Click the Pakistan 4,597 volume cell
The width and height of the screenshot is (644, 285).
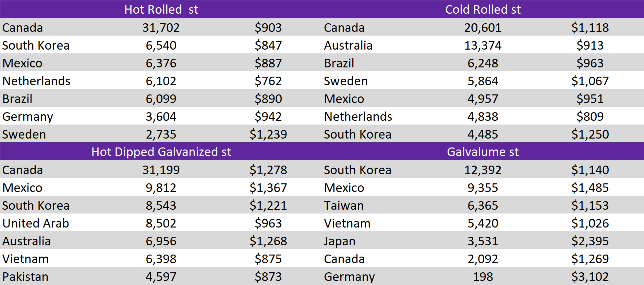161,276
